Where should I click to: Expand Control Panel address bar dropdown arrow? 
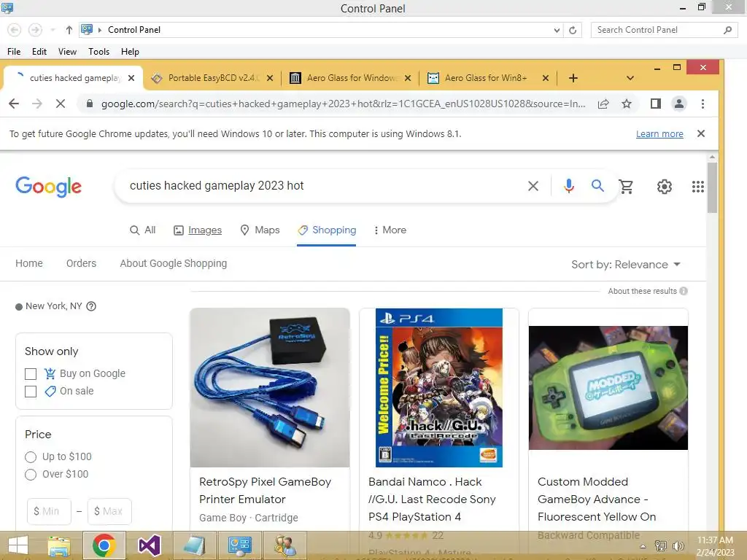(x=557, y=30)
